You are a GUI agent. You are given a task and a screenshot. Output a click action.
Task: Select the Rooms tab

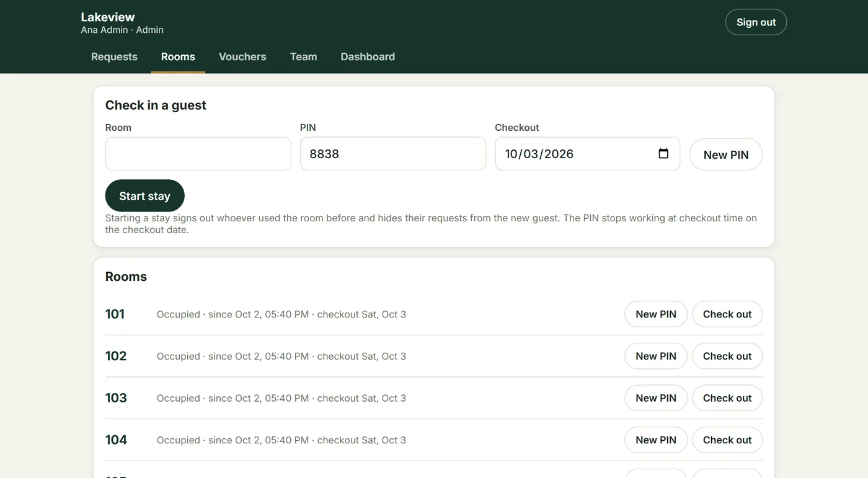pos(178,56)
